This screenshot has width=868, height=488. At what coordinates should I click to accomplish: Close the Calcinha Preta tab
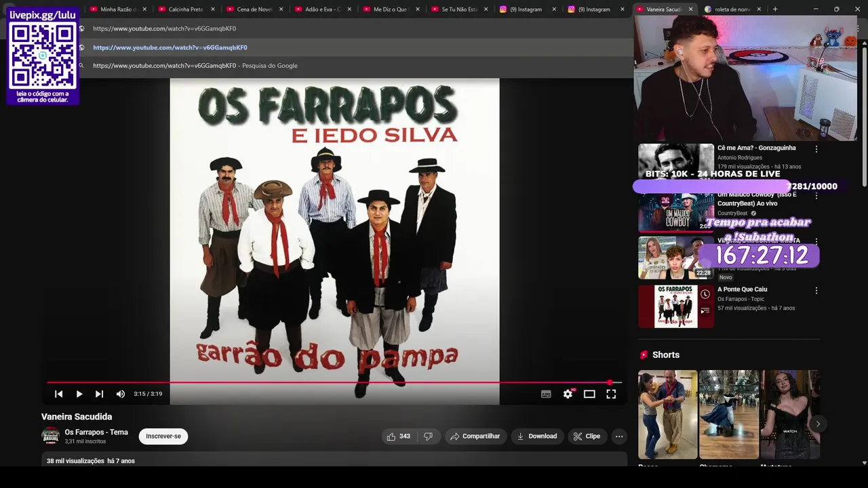pos(213,9)
